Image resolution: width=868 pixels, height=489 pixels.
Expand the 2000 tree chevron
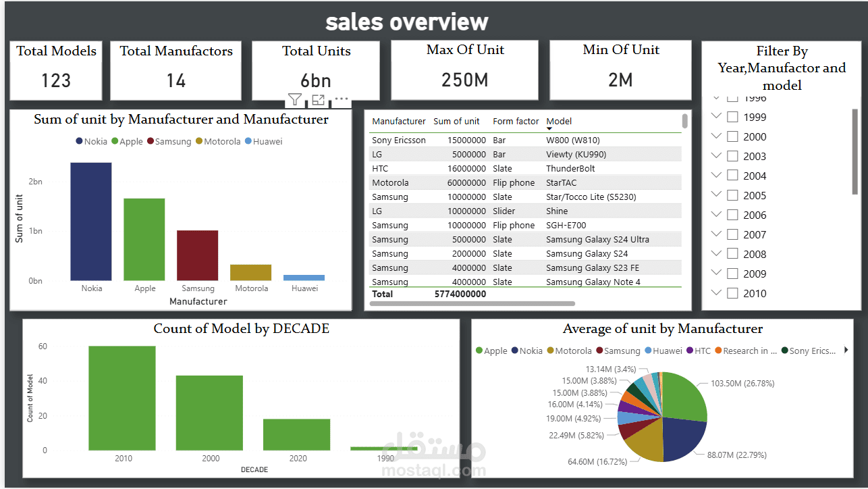point(715,136)
